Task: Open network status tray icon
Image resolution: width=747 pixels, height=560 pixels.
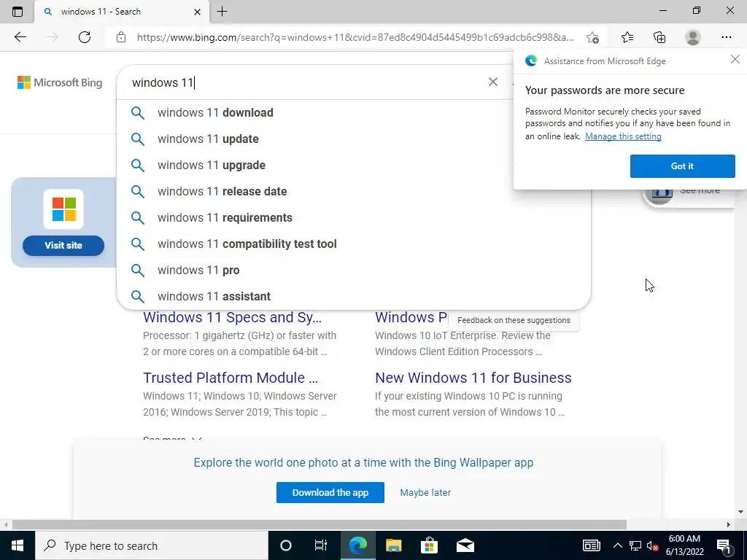Action: click(635, 545)
